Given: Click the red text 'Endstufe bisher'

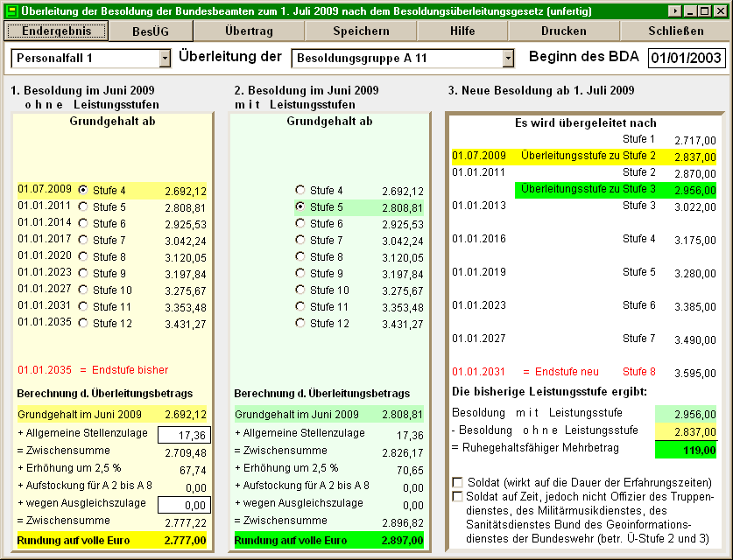Looking at the screenshot, I should click(x=130, y=370).
